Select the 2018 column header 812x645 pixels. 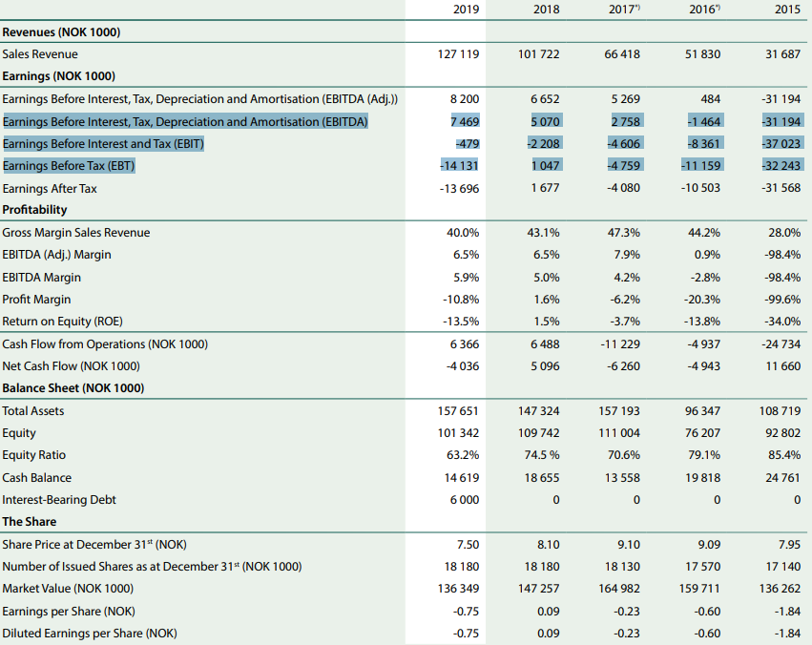tap(547, 10)
